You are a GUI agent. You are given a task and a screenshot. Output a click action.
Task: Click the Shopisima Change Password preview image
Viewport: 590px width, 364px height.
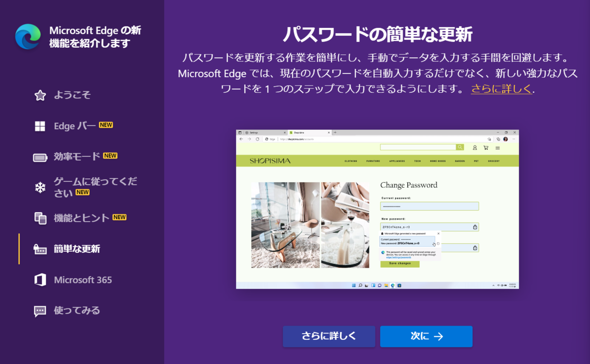pyautogui.click(x=378, y=209)
